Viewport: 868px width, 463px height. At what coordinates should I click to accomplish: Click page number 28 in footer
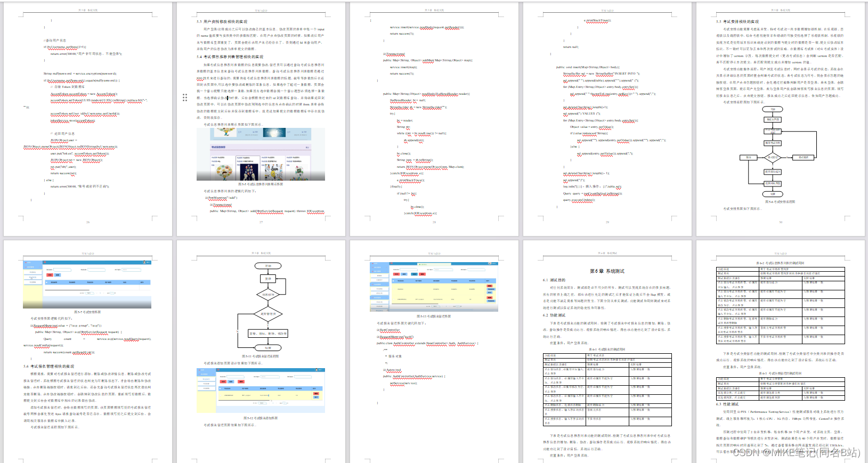tap(434, 222)
